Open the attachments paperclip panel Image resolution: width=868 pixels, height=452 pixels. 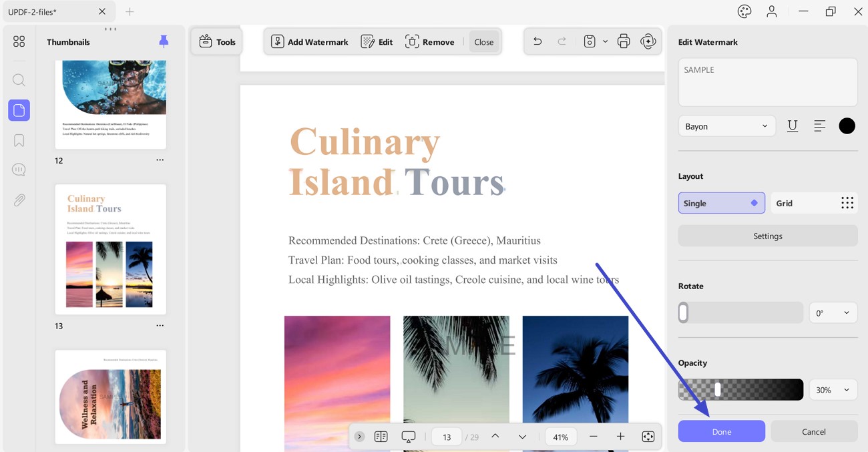[19, 200]
